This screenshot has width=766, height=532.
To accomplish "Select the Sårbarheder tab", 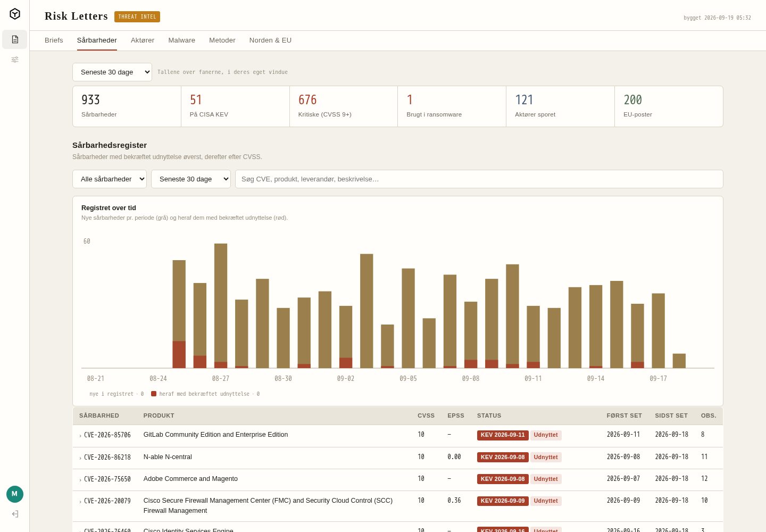I will (x=97, y=40).
